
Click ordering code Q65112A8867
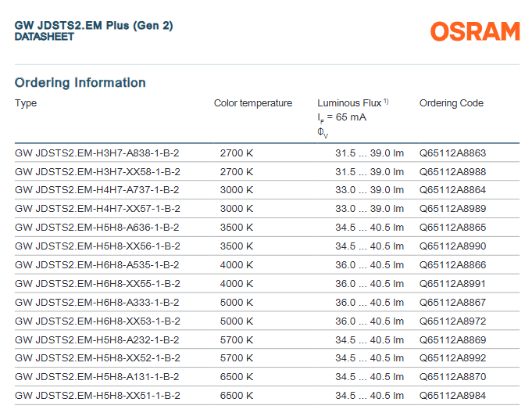click(x=452, y=302)
